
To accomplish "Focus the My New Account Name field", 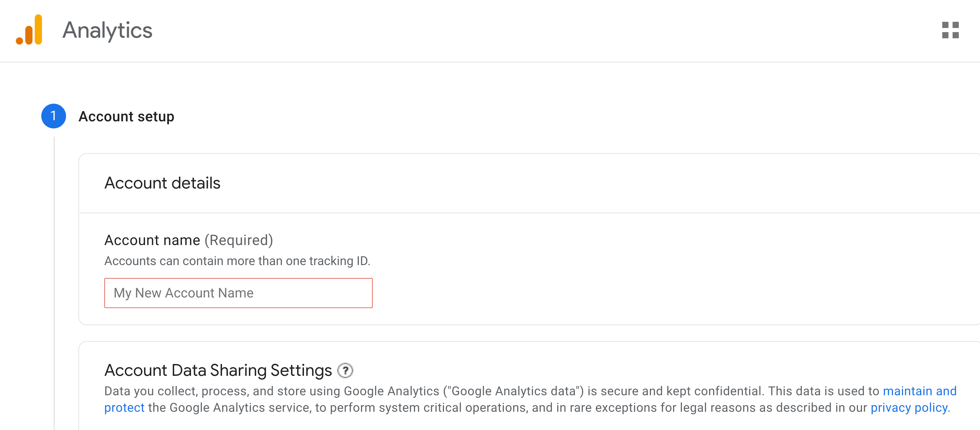I will pyautogui.click(x=238, y=293).
